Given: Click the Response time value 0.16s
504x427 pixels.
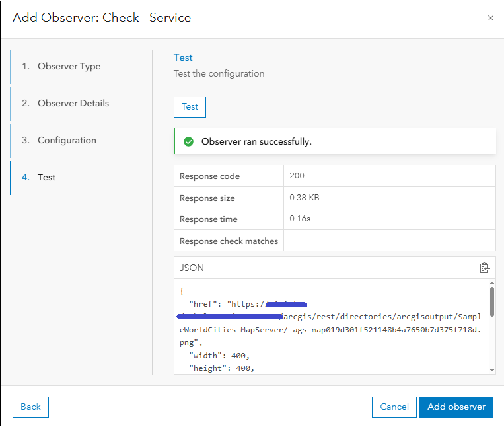Looking at the screenshot, I should [301, 219].
